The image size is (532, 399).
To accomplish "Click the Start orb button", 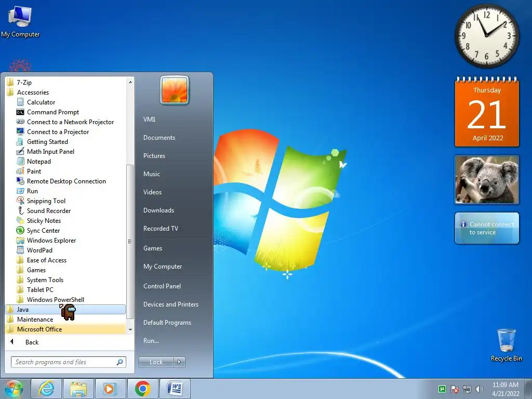I will pos(13,389).
